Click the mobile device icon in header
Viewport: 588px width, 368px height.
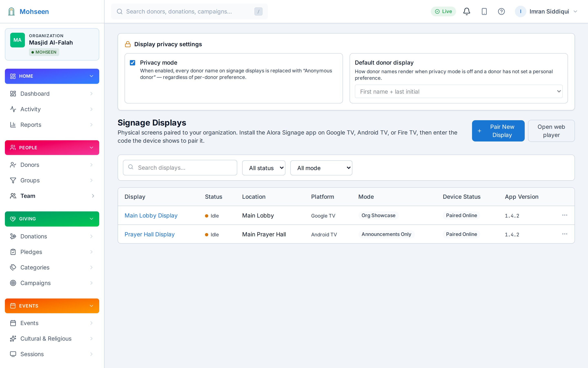pyautogui.click(x=484, y=11)
